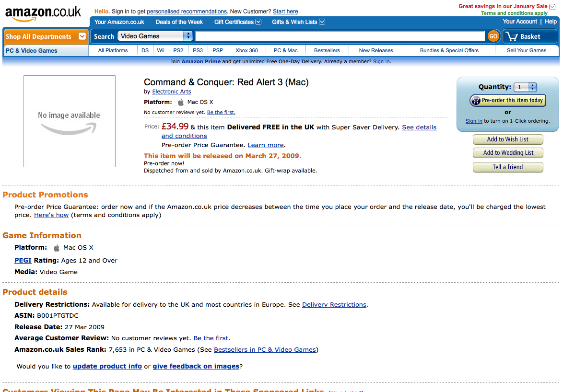Click Add to Wish List button
The image size is (563, 392).
[x=508, y=139]
